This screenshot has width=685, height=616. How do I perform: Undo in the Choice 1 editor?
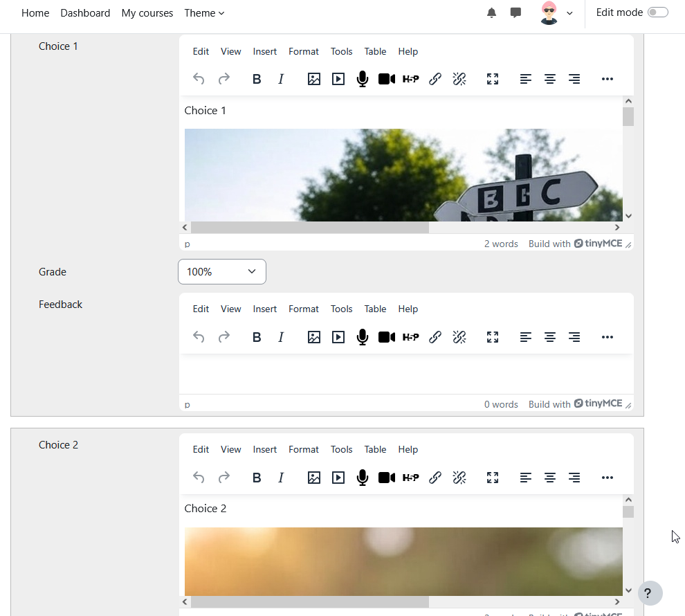click(x=199, y=79)
